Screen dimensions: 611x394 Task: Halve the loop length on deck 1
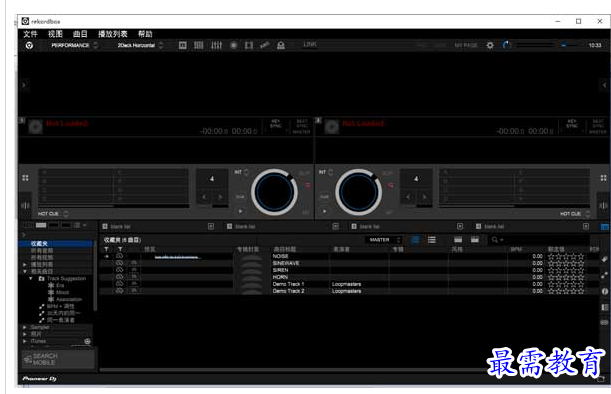204,197
